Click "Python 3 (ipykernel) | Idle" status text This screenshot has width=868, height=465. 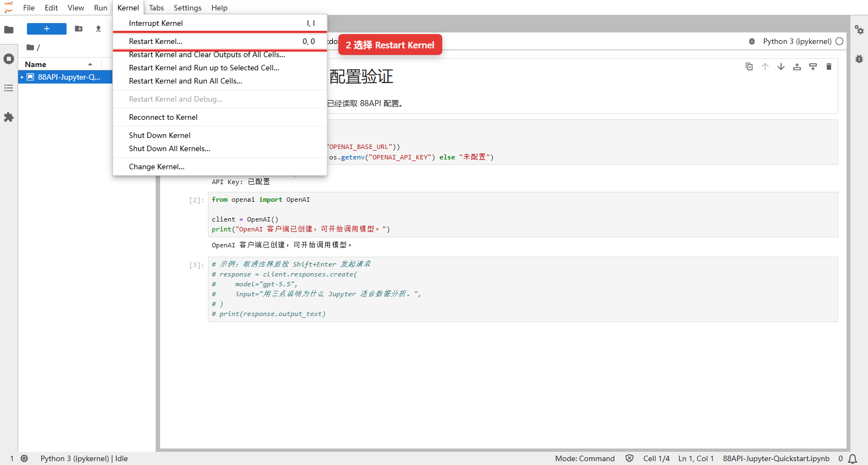(84, 458)
